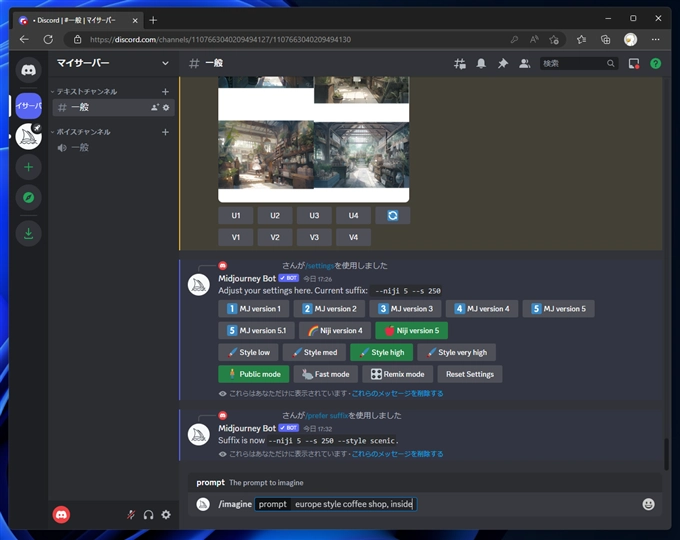
Task: Select the 一般 text channel
Action: (x=114, y=107)
